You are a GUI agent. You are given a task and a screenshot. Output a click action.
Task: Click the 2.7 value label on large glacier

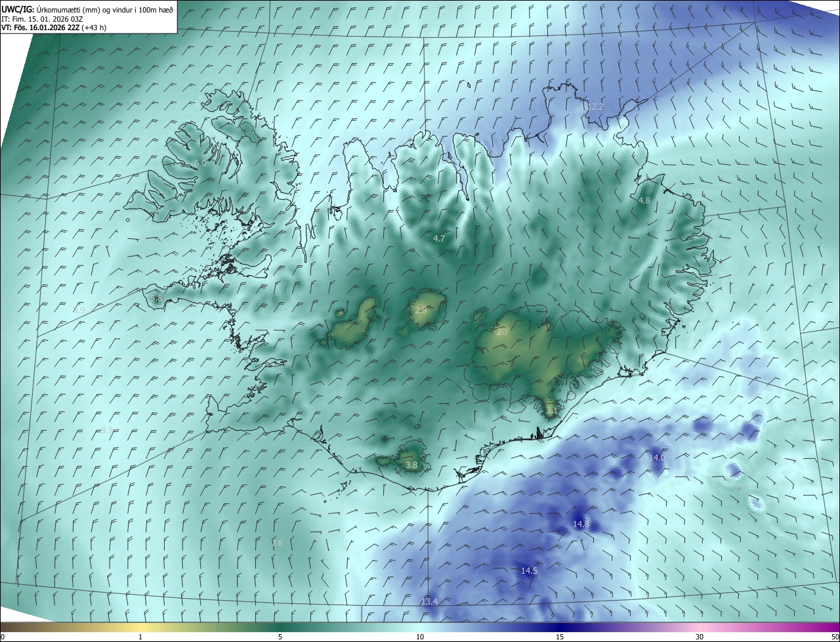point(503,332)
